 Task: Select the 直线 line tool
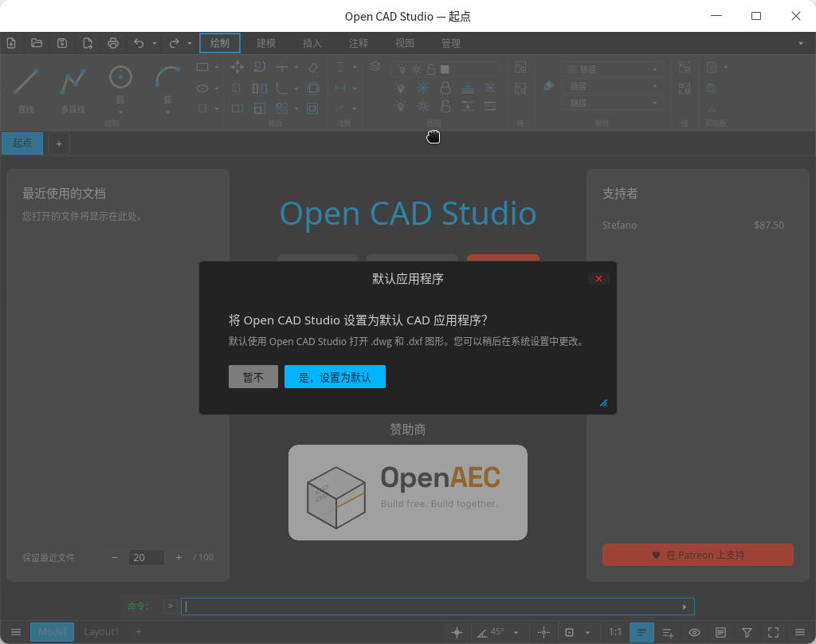[25, 89]
